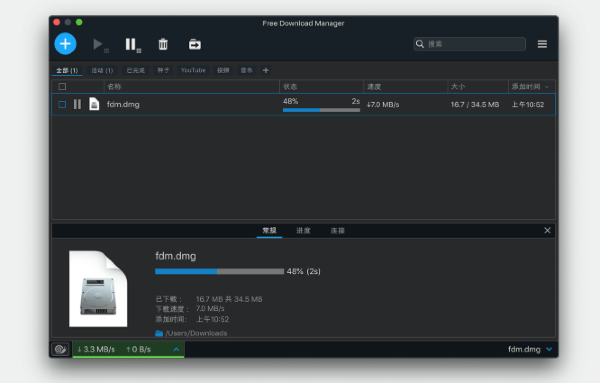Show all downloads tab
This screenshot has height=383, width=600.
67,70
